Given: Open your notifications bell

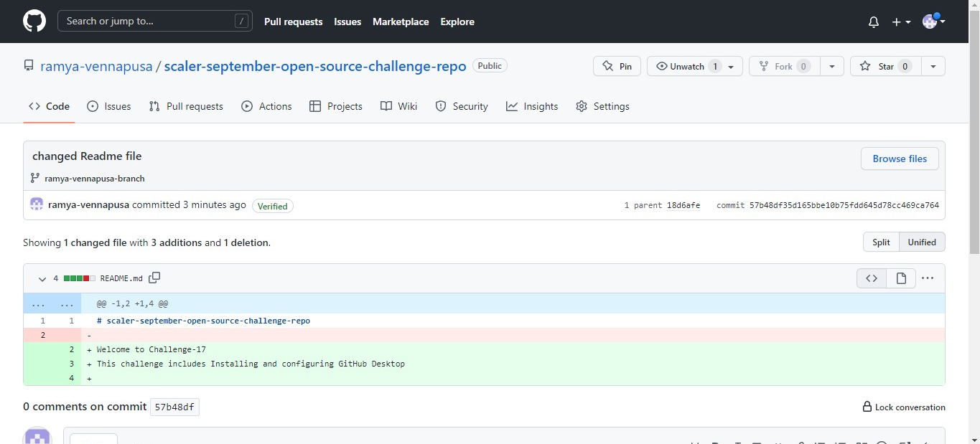Looking at the screenshot, I should (874, 22).
